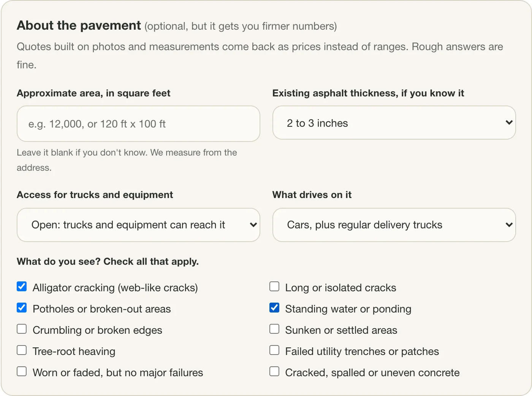
Task: Tick Cracked, spalled or uneven concrete
Action: point(274,372)
